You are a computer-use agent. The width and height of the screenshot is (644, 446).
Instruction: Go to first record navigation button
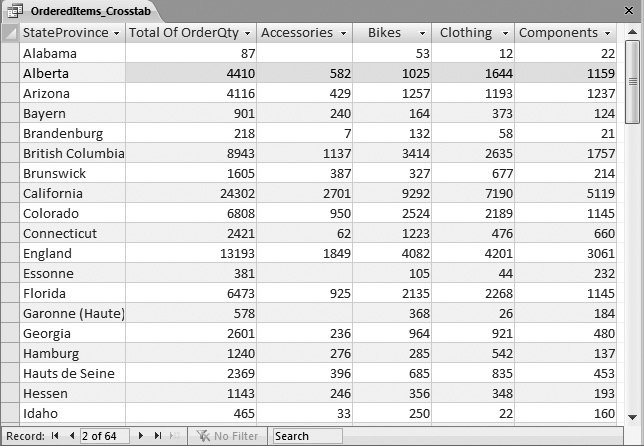(x=55, y=436)
